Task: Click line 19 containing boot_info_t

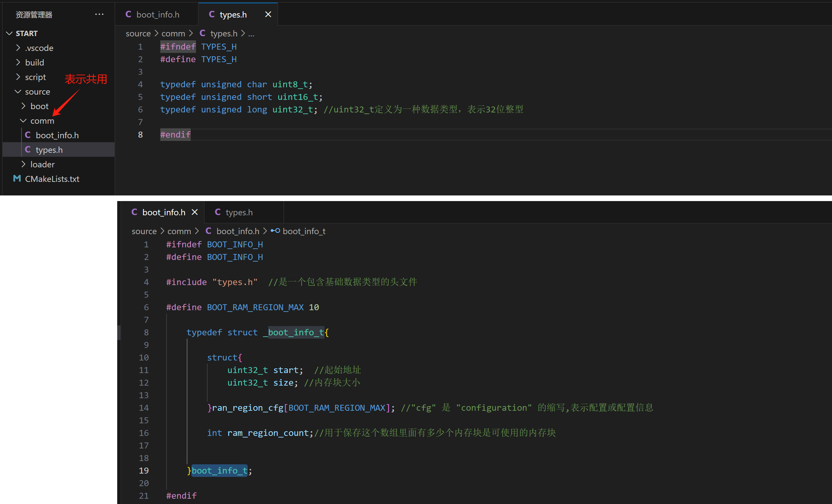Action: [x=219, y=470]
